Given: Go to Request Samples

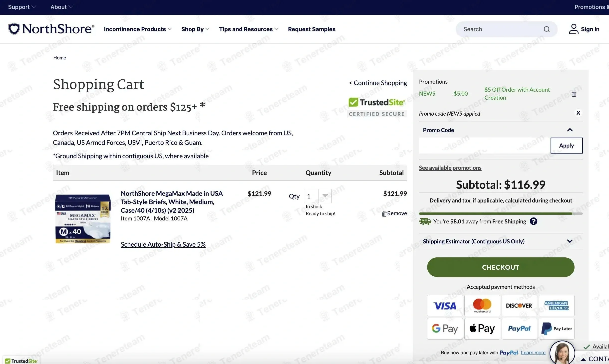Looking at the screenshot, I should coord(311,29).
